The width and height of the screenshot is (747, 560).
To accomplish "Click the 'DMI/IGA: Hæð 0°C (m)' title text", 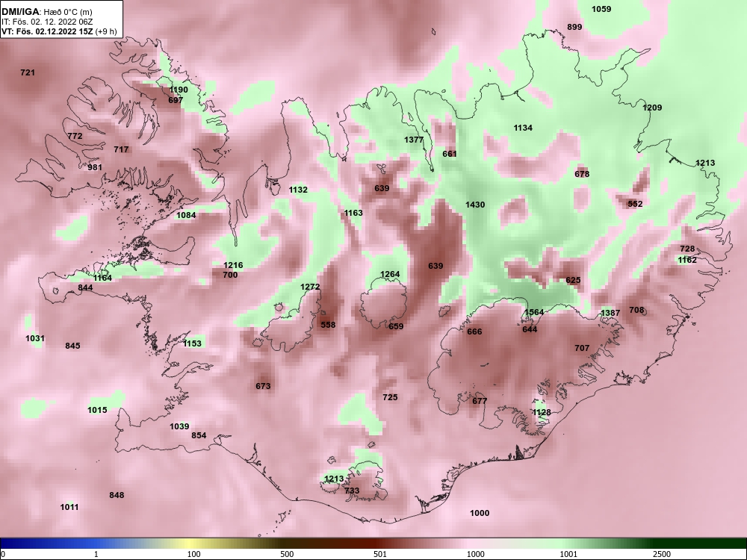I will (x=46, y=12).
